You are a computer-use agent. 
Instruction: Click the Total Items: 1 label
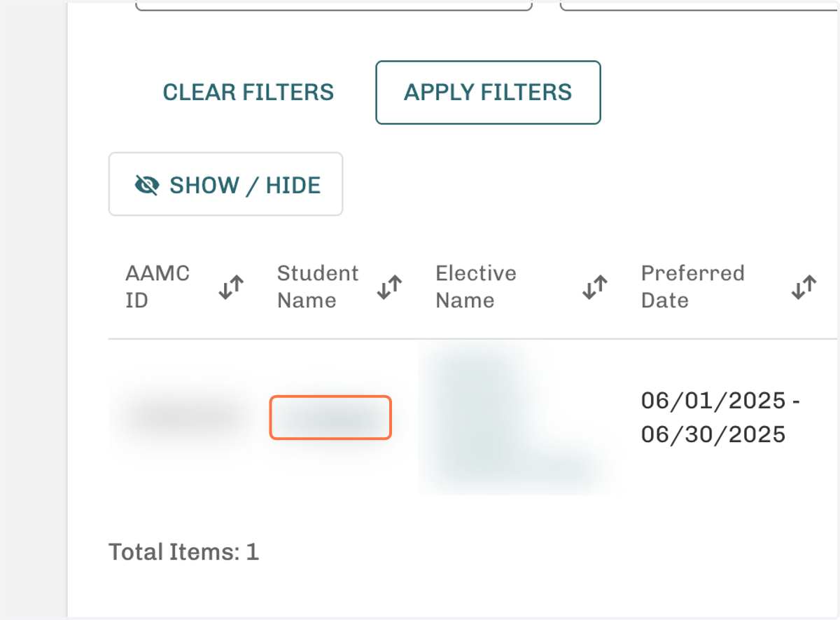(184, 552)
